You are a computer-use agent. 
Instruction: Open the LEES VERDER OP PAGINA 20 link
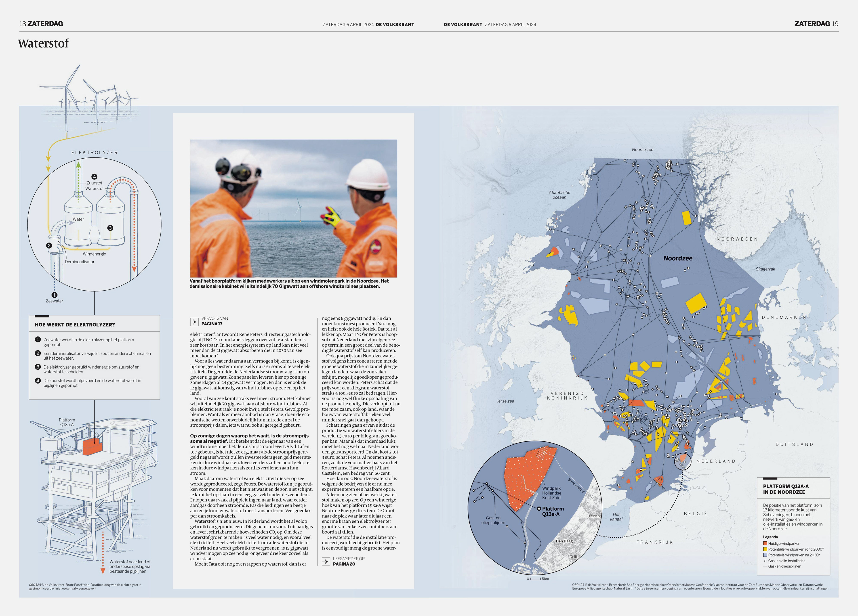(x=348, y=562)
